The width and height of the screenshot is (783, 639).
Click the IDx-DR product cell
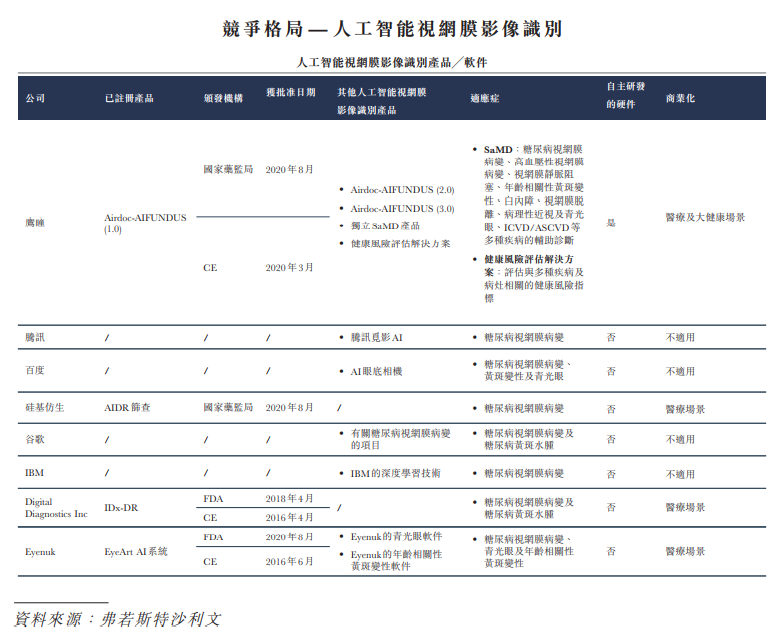tap(121, 508)
